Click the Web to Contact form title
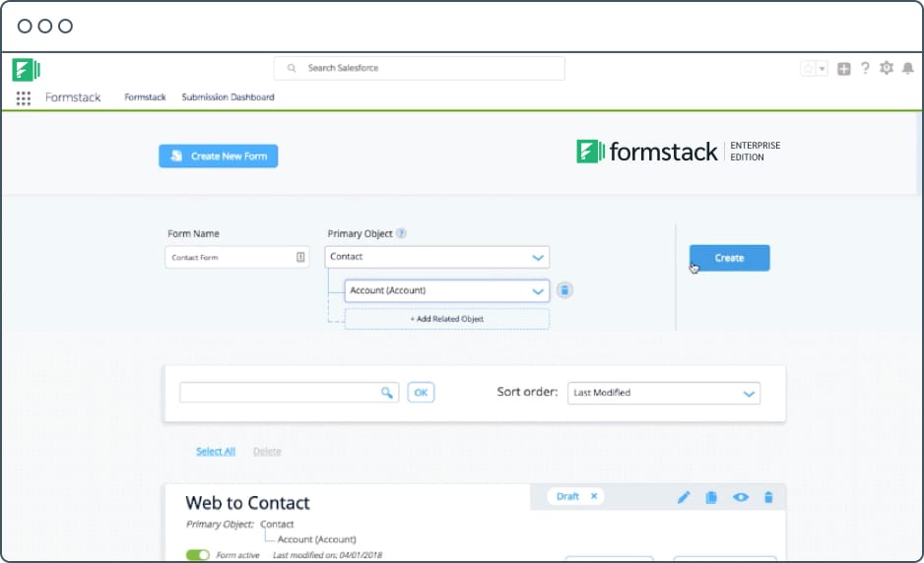 (x=247, y=503)
